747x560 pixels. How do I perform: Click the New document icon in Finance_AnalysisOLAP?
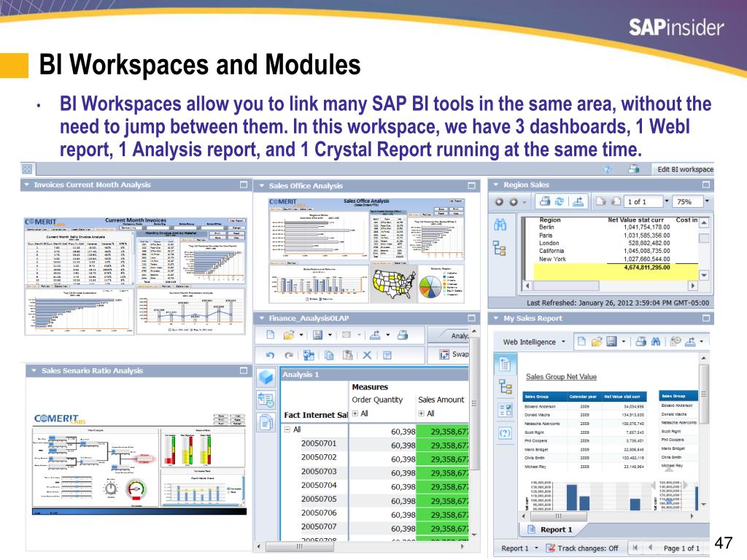[x=270, y=335]
